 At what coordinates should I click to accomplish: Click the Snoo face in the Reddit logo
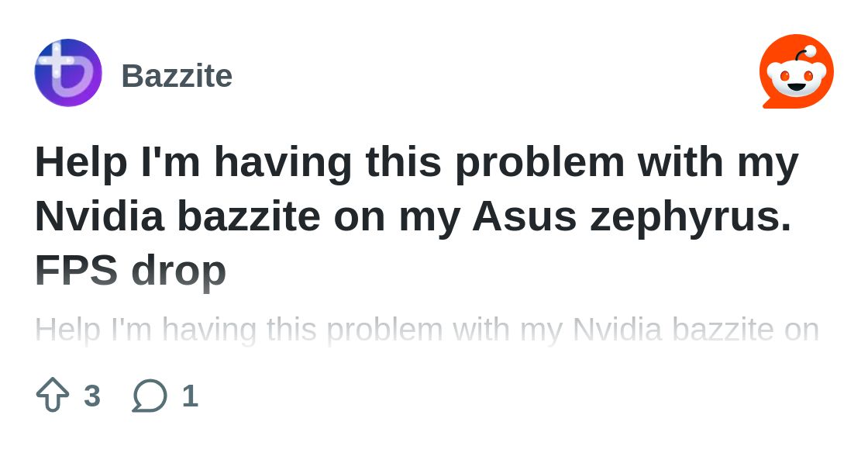(x=796, y=78)
